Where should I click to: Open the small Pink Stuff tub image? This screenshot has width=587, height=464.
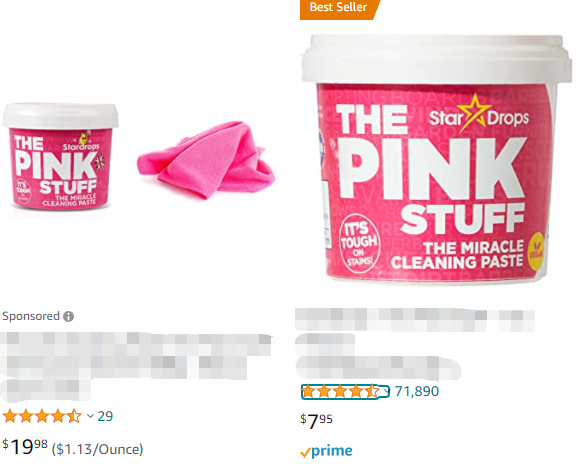click(x=60, y=156)
